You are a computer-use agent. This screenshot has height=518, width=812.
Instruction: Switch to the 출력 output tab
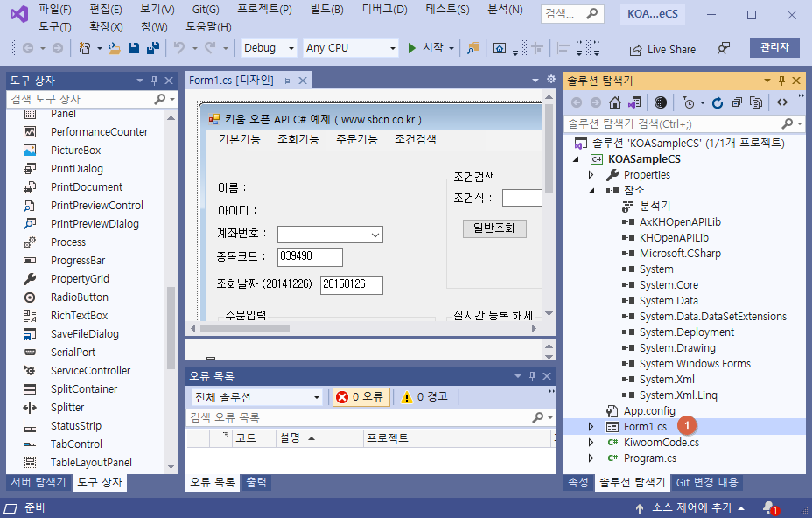[255, 482]
